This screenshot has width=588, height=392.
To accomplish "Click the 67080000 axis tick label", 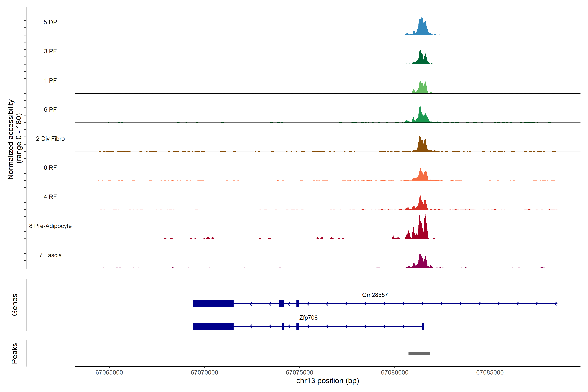I will click(394, 372).
